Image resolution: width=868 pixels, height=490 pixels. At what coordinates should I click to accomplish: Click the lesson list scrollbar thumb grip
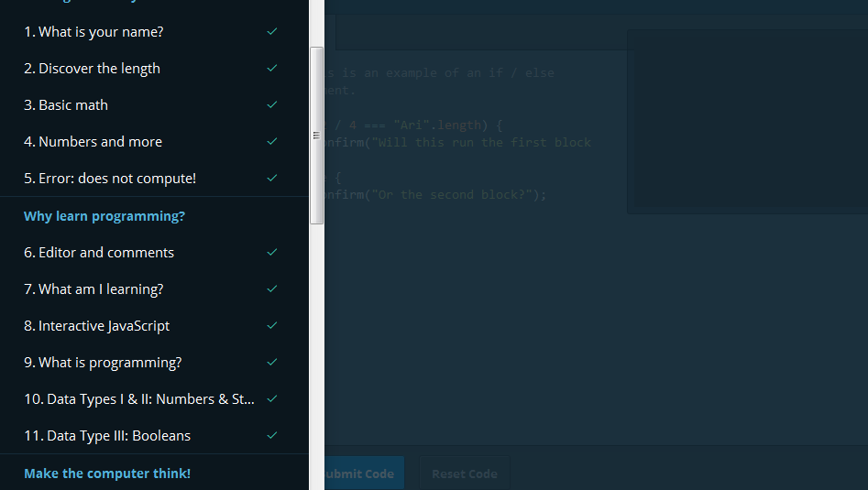[x=316, y=136]
